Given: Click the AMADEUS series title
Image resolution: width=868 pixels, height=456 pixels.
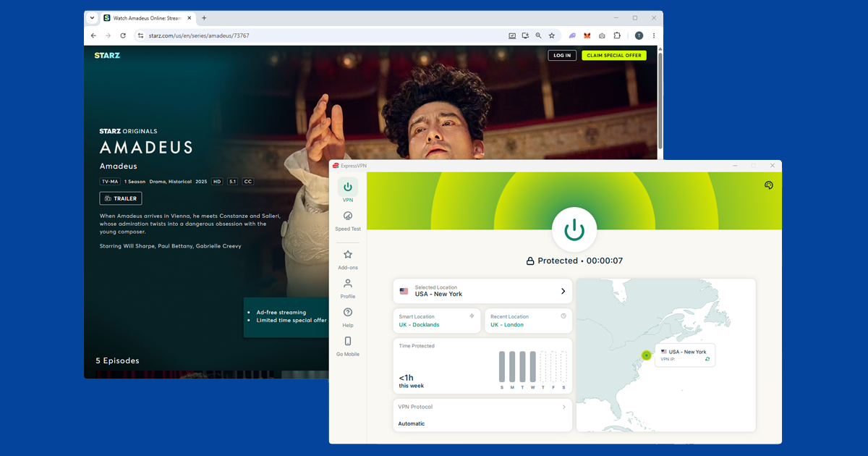Looking at the screenshot, I should [146, 148].
